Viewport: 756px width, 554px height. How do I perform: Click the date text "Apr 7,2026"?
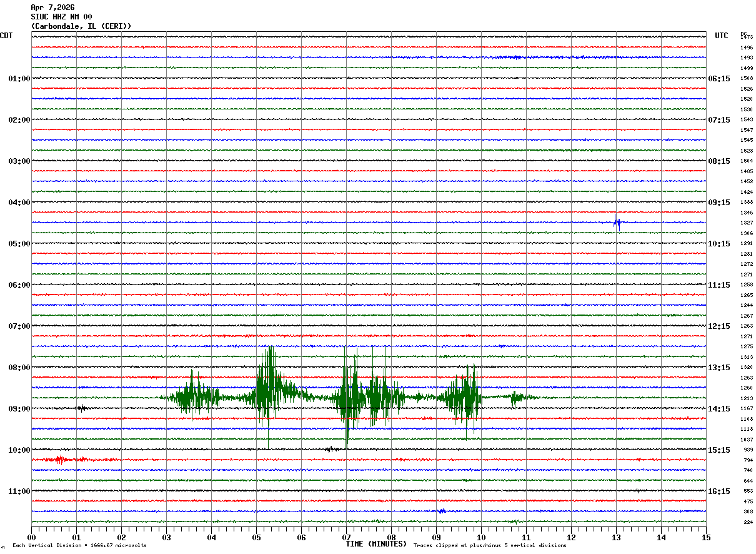click(x=52, y=8)
